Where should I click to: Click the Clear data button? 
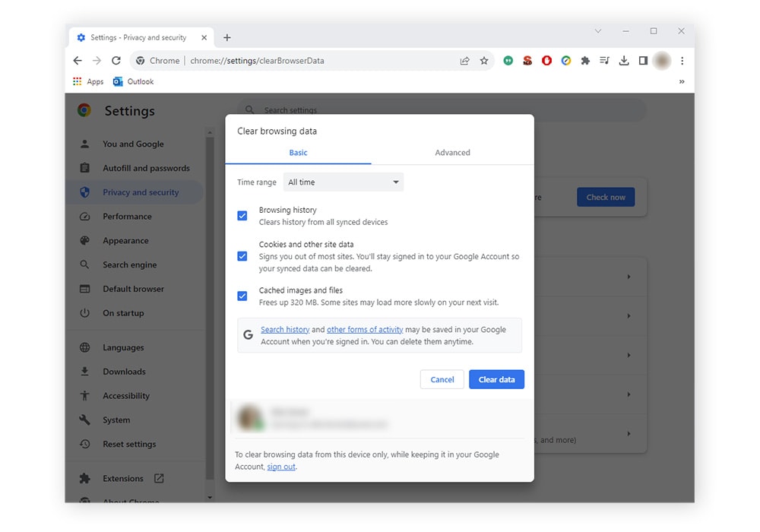(x=496, y=379)
